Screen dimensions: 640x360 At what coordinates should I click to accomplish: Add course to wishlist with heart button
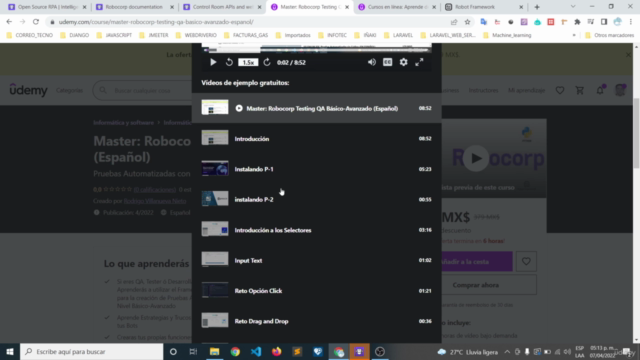[526, 262]
